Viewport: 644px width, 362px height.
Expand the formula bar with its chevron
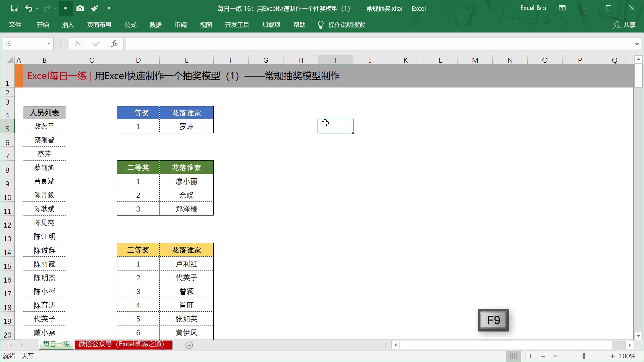637,44
